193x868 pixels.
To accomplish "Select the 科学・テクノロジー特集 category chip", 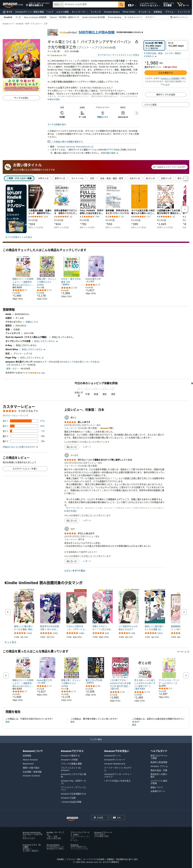I will [x=19, y=178].
